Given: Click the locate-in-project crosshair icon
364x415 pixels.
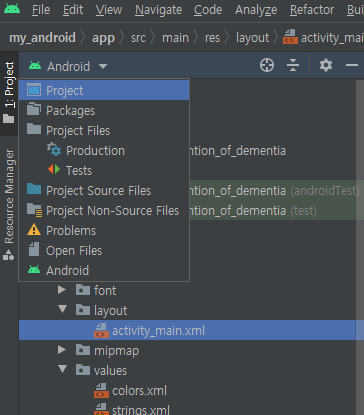Looking at the screenshot, I should tap(267, 65).
